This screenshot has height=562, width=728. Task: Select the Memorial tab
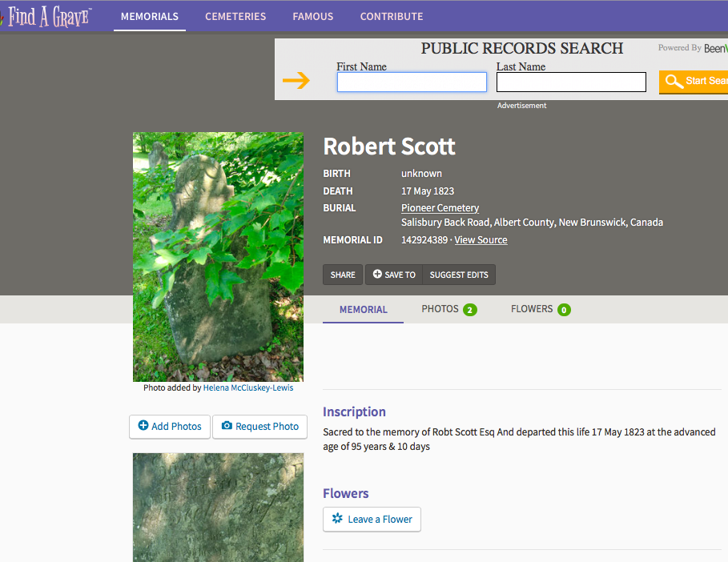(363, 310)
